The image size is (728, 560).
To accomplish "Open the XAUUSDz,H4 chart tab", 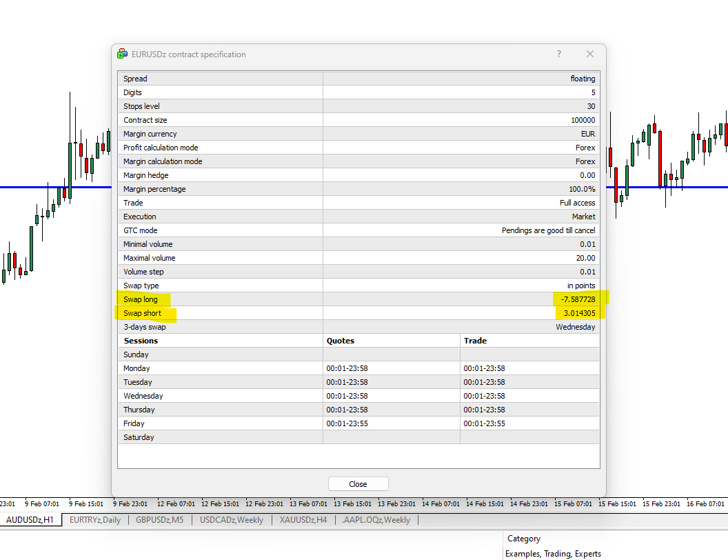I will coord(303,520).
